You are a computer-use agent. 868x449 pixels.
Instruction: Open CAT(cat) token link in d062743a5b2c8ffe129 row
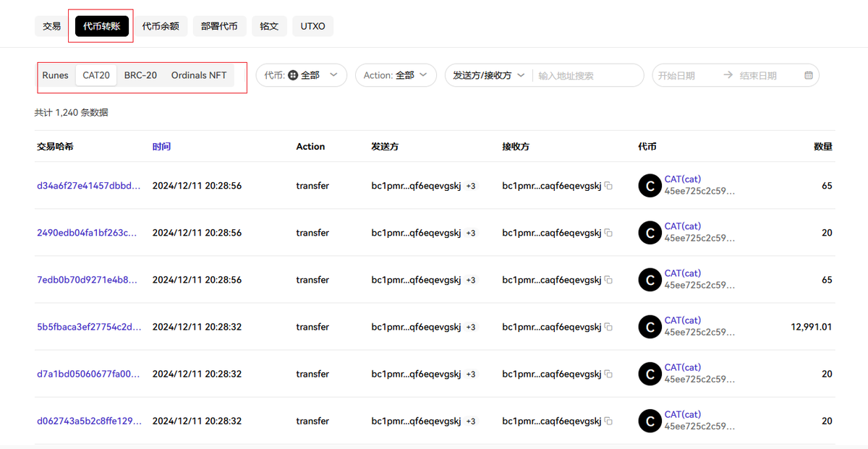tap(683, 414)
